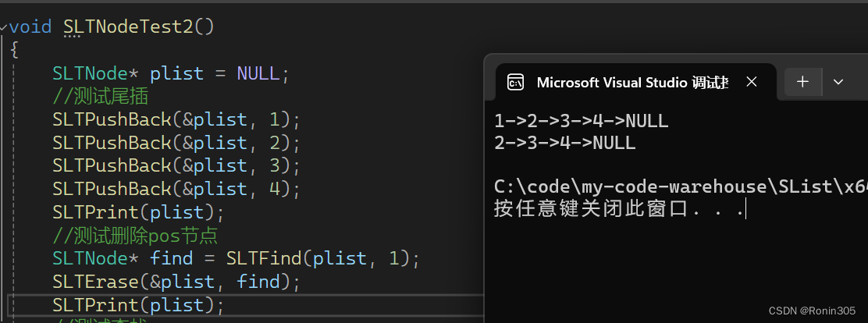
Task: Click the 测试尾插 comment line
Action: point(101,96)
